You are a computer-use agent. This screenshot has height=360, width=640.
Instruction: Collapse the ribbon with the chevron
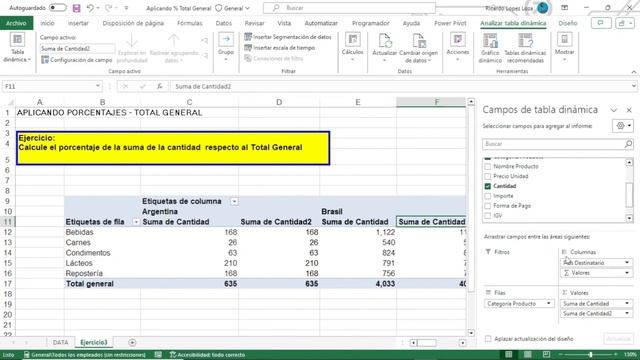coord(633,72)
